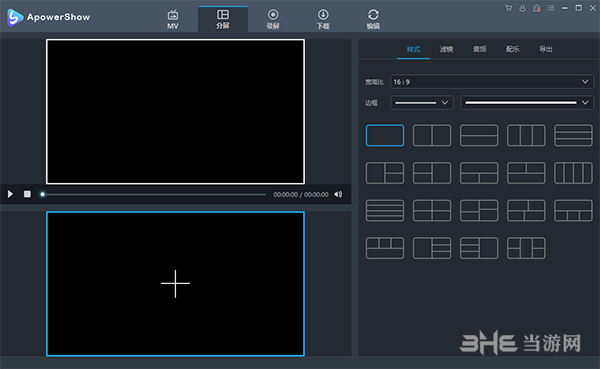This screenshot has width=600, height=369.
Task: Select two-column layout with staggered horizontal splits
Action: coord(479,210)
